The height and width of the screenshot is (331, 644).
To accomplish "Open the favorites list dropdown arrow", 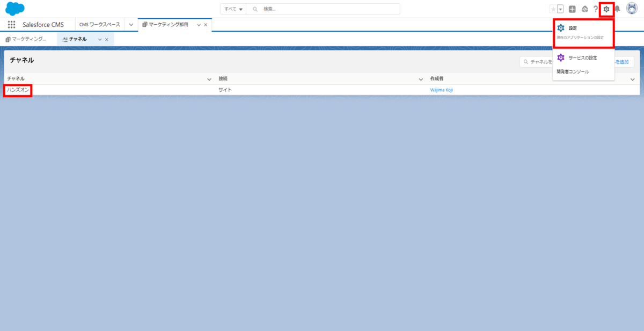I will click(560, 9).
